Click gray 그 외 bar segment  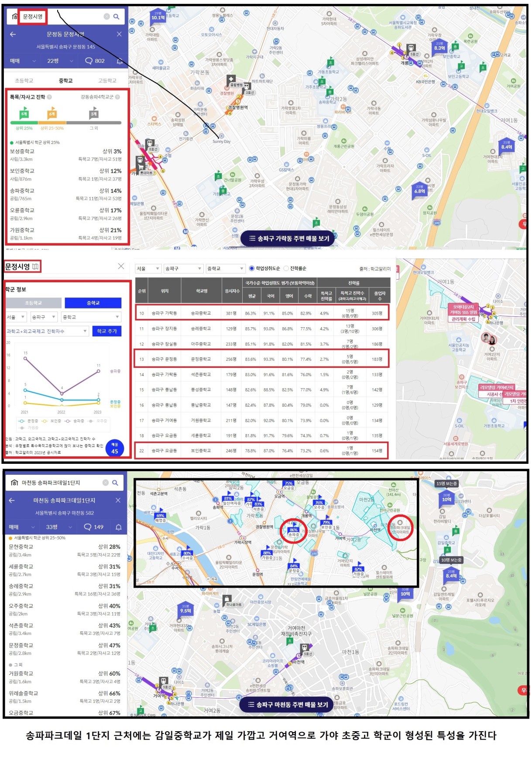point(94,123)
